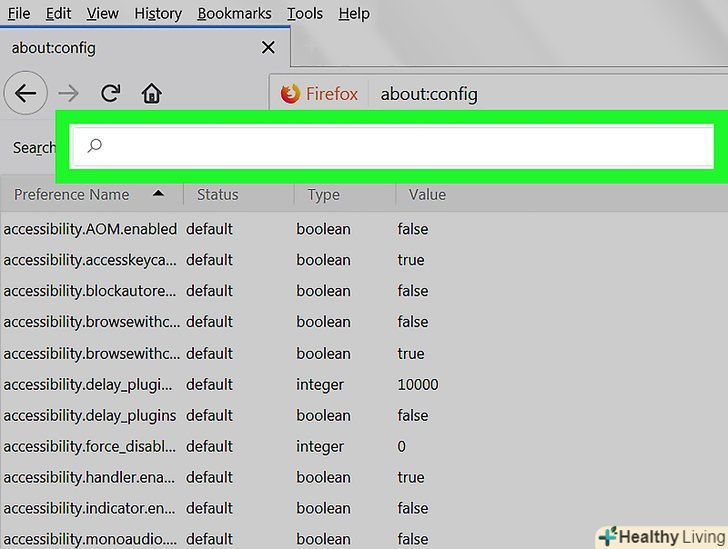Open the Edit menu
The image size is (728, 549).
(x=58, y=13)
